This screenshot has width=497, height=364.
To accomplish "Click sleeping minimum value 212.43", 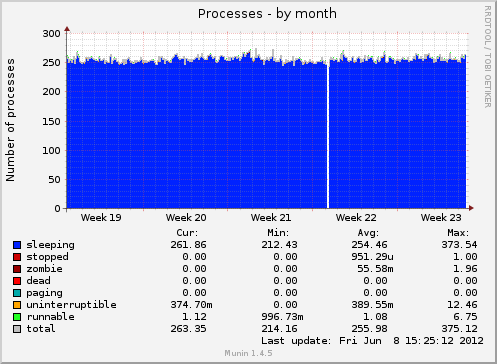I will point(279,245).
